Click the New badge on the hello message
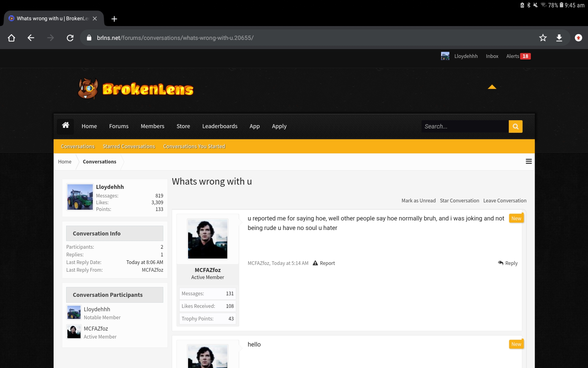Viewport: 588px width, 368px height. [x=516, y=344]
